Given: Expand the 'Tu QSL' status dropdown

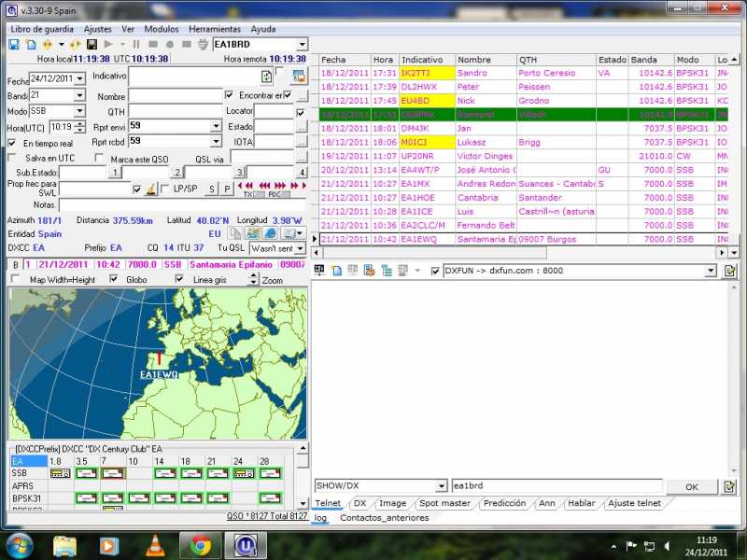Looking at the screenshot, I should pos(299,248).
